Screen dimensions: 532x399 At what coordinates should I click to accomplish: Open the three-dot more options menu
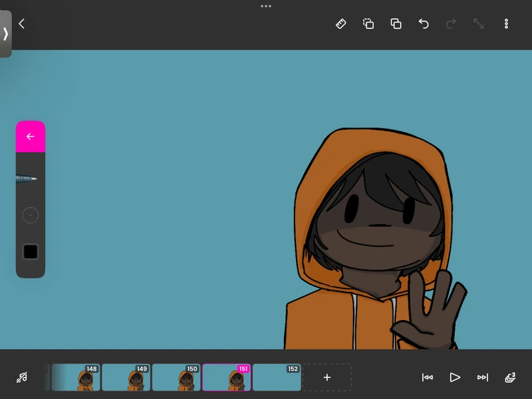506,24
